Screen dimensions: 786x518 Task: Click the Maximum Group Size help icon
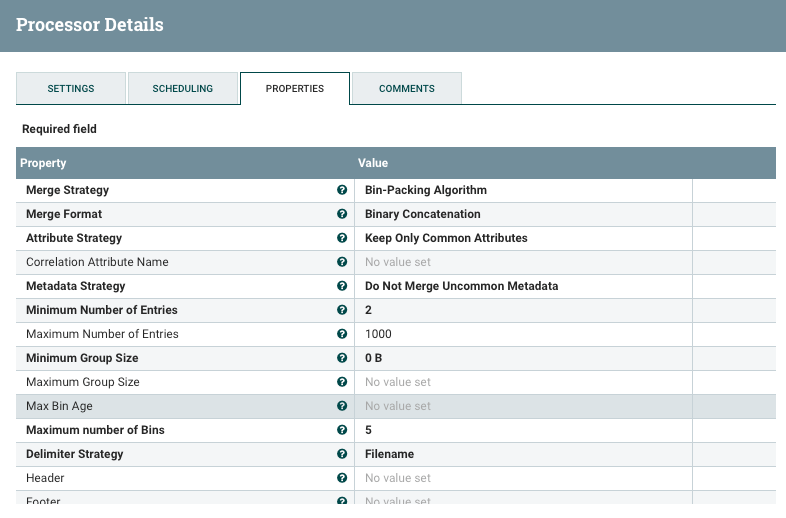(342, 382)
